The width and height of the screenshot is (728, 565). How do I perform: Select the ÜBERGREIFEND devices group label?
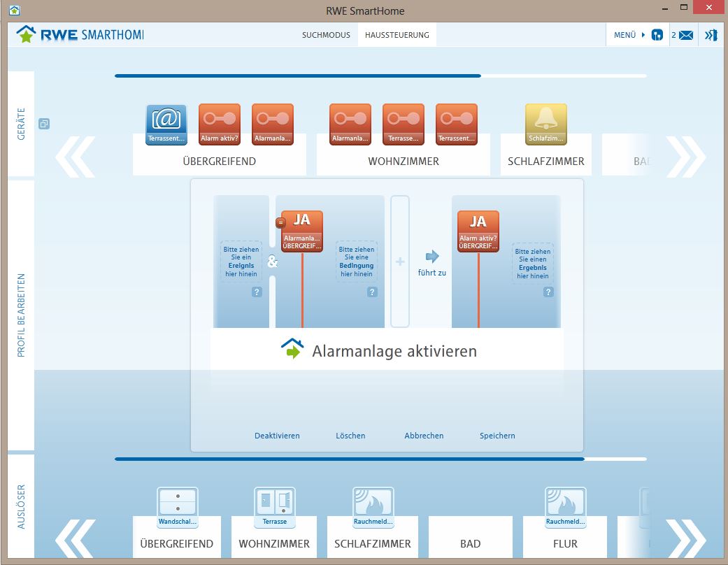point(219,161)
